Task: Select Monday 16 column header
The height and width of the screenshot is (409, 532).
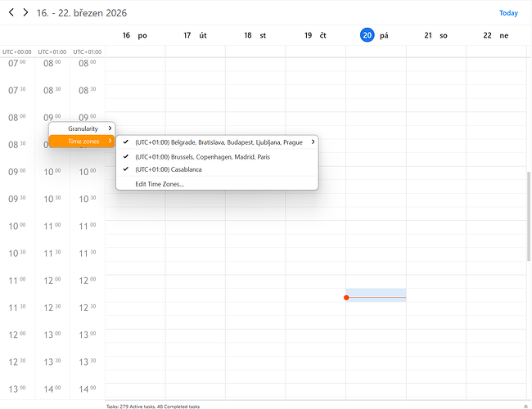Action: (x=134, y=35)
